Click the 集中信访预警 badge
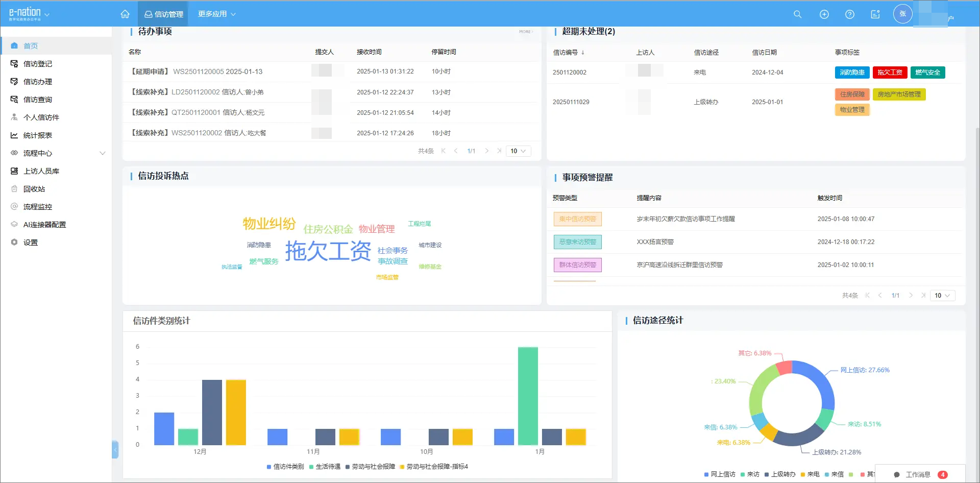 pyautogui.click(x=578, y=219)
